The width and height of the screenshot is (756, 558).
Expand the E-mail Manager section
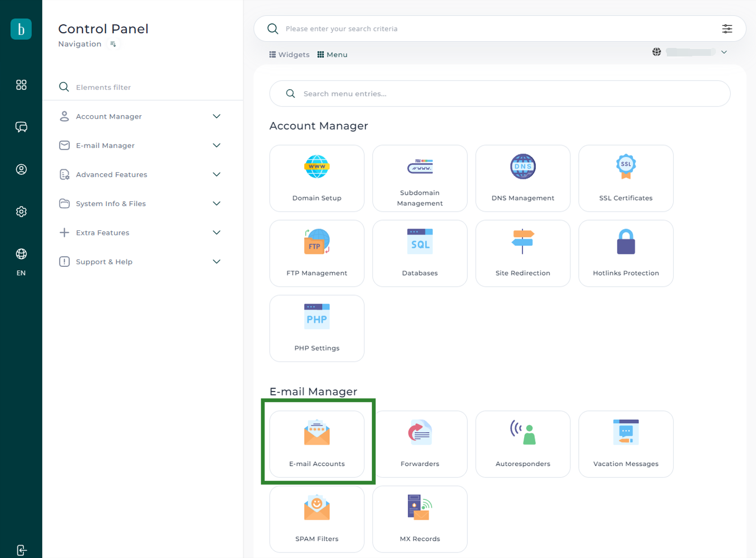coord(216,146)
